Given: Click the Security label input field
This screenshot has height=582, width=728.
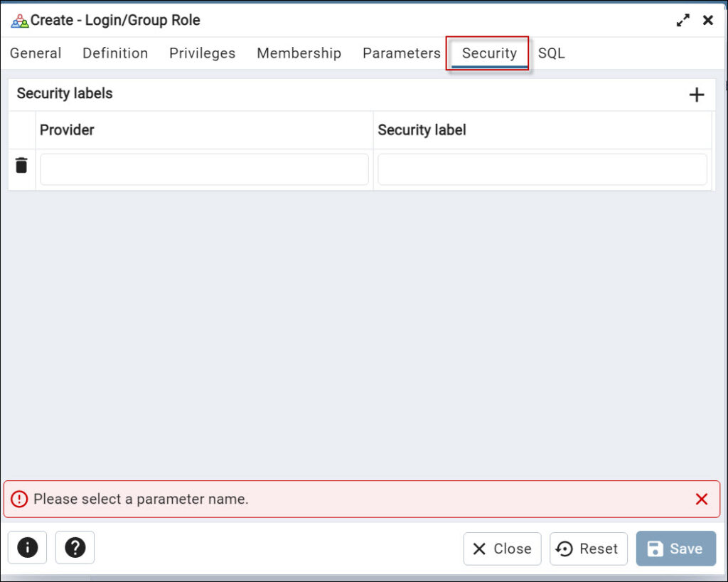Looking at the screenshot, I should (542, 169).
